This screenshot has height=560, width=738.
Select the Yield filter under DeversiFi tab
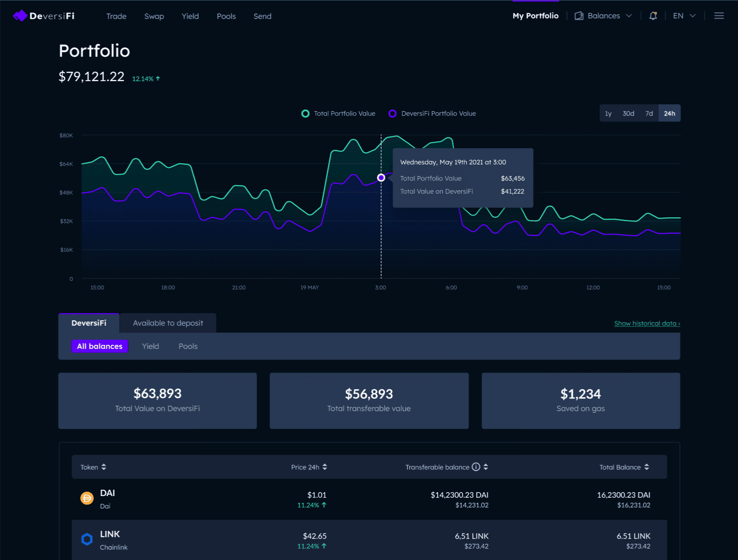(150, 346)
